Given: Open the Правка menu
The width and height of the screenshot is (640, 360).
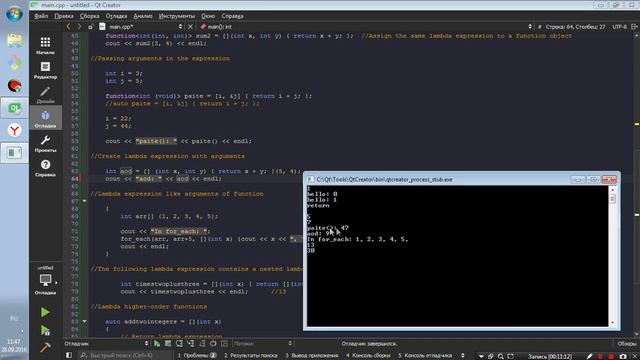Looking at the screenshot, I should (x=64, y=16).
